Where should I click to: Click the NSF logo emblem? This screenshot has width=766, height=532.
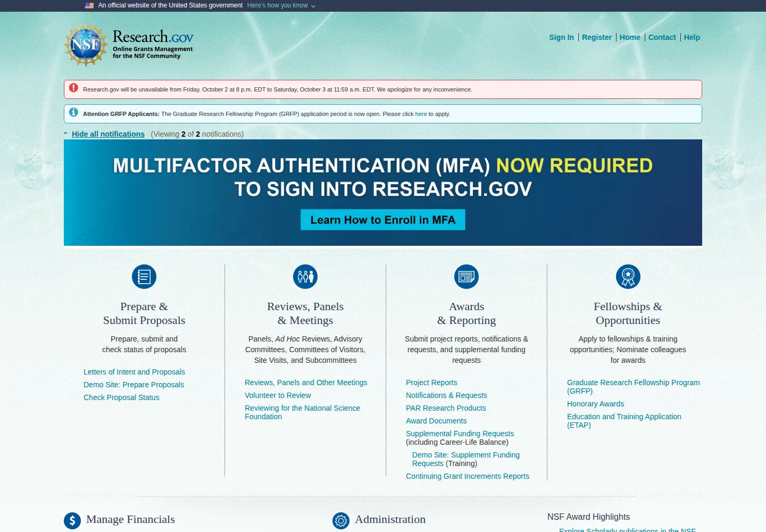coord(86,44)
